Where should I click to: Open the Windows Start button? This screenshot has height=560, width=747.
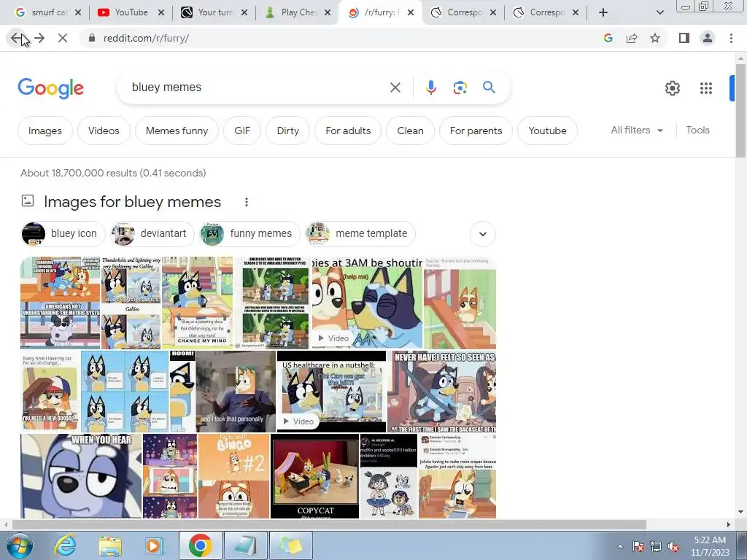(19, 545)
